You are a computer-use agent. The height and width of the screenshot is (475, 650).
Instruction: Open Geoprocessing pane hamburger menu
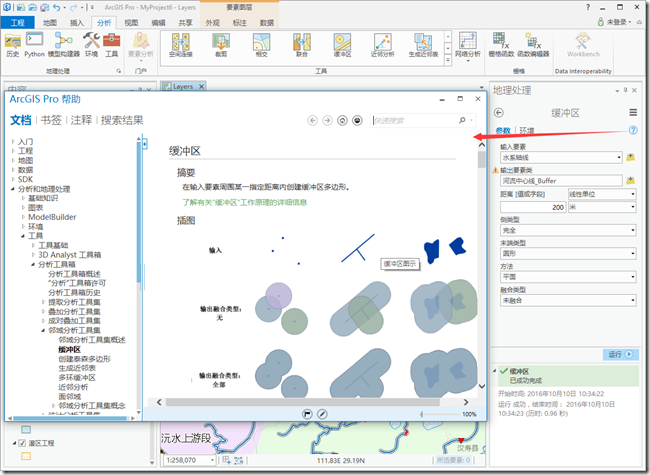(633, 112)
